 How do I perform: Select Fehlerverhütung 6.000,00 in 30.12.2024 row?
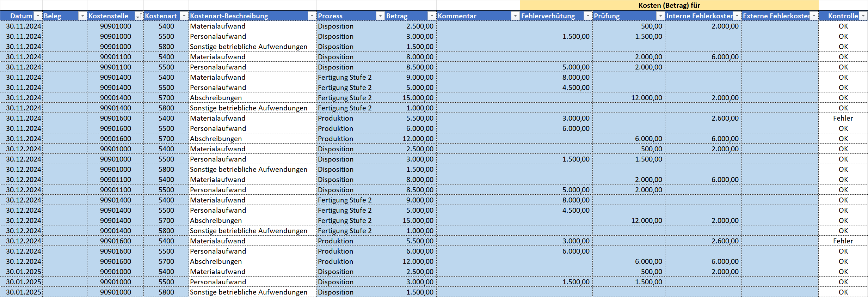(x=556, y=251)
